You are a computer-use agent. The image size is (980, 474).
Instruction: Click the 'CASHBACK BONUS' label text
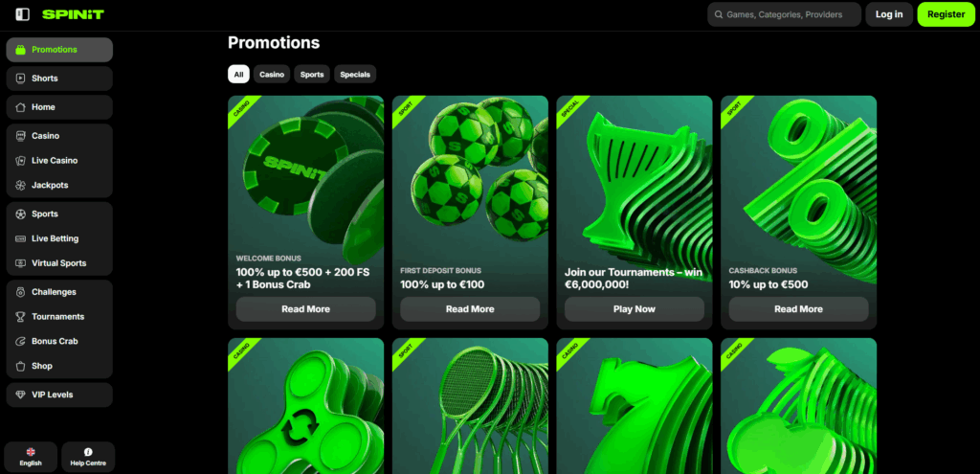(x=763, y=271)
